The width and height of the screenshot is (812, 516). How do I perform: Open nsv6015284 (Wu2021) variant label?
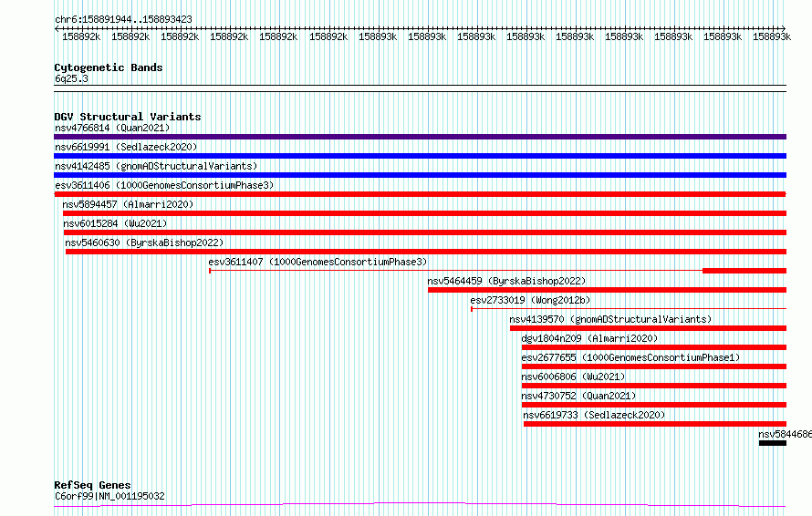click(115, 223)
